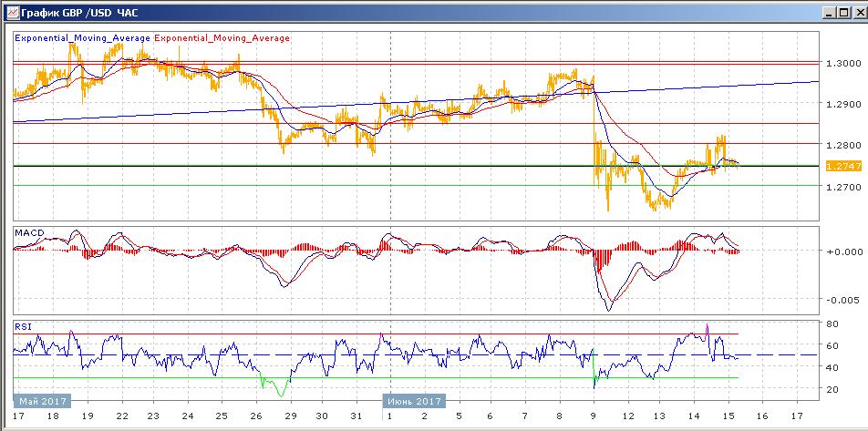Click the Май 2017 month marker
Image resolution: width=868 pixels, height=431 pixels.
pos(42,401)
